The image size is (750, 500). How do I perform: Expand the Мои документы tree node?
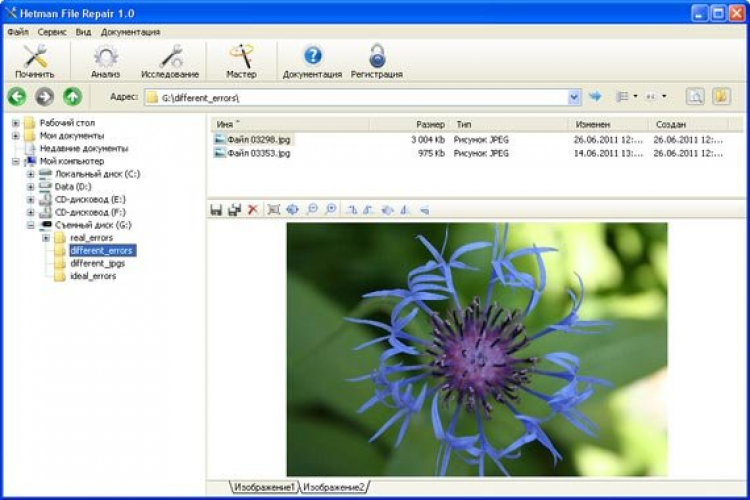[x=16, y=136]
